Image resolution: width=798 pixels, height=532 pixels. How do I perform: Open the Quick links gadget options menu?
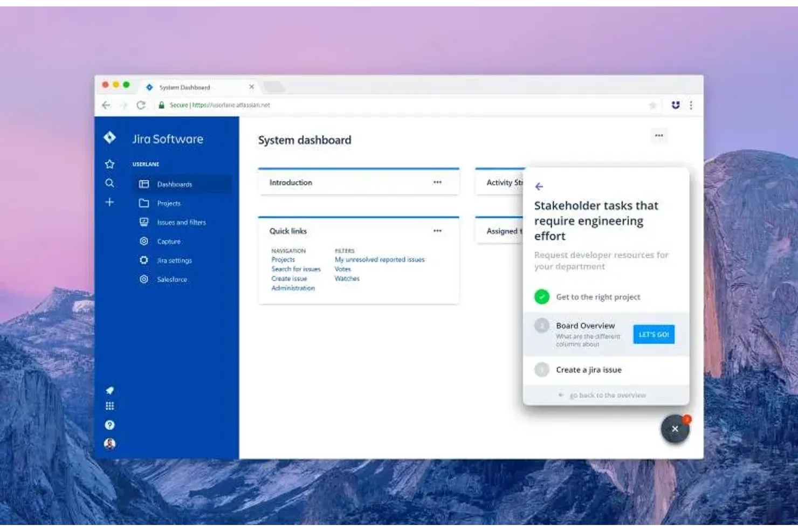[x=437, y=230]
